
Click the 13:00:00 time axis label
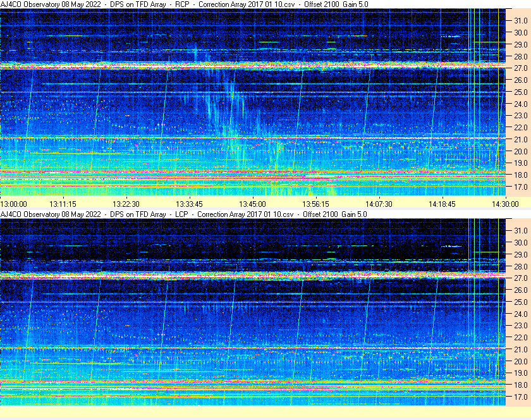click(x=13, y=204)
